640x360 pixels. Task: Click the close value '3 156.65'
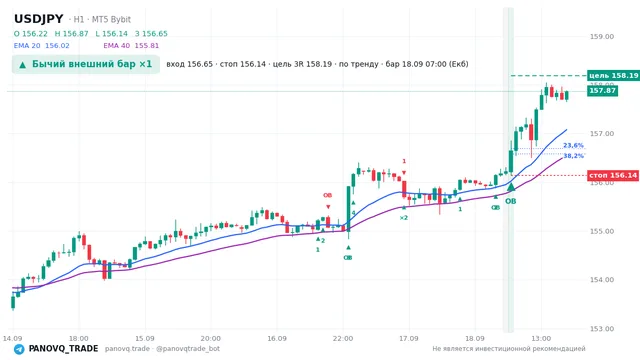[x=151, y=34]
